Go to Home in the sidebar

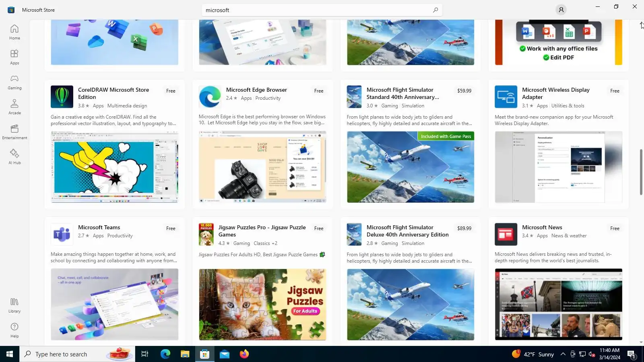14,32
